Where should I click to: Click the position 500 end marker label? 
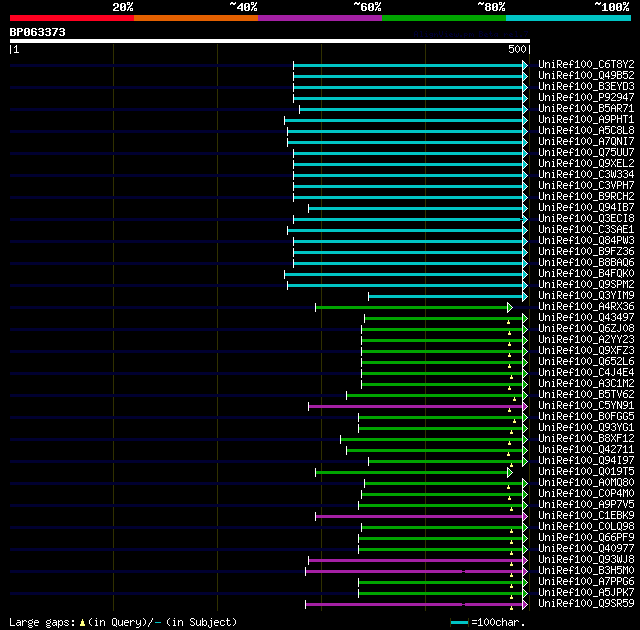coord(517,49)
